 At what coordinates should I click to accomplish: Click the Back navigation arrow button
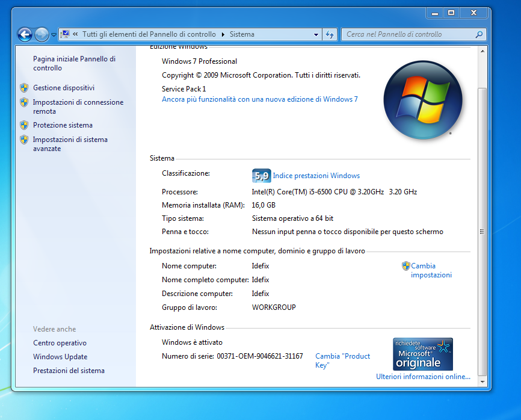25,34
